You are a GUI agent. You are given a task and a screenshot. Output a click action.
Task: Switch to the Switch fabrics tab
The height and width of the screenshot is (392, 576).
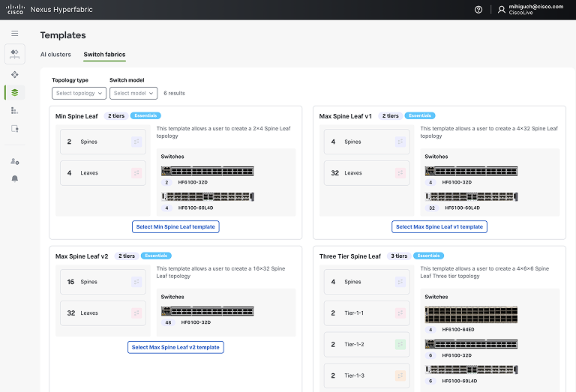(104, 54)
